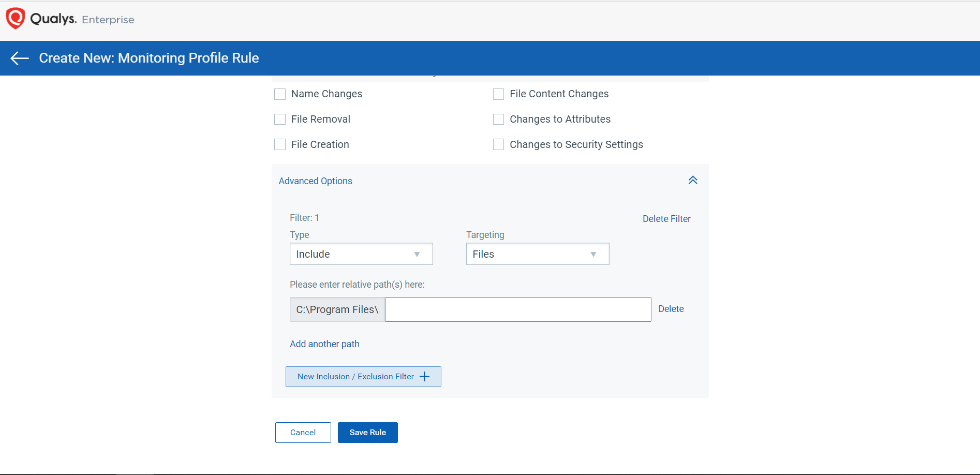Open the Targeting dropdown showing Files
This screenshot has width=980, height=475.
[x=537, y=254]
